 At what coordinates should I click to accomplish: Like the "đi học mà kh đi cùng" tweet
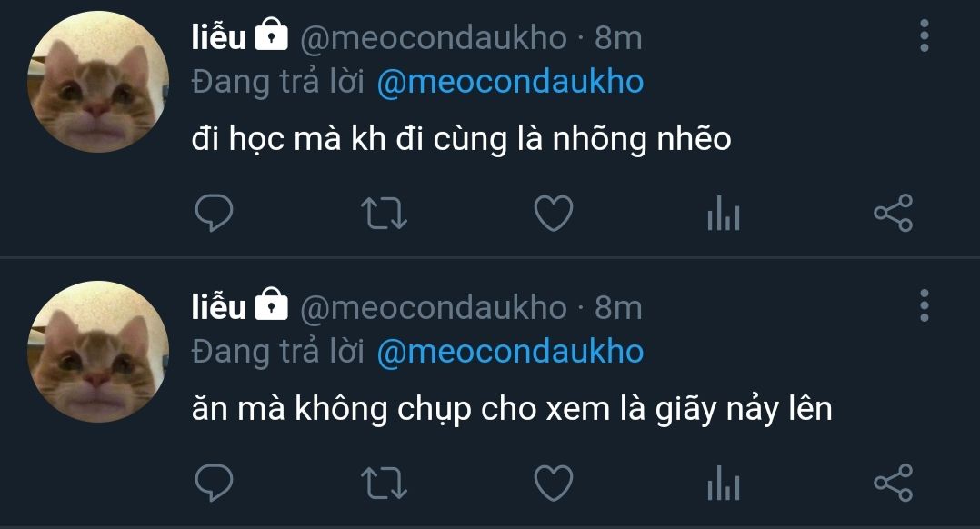click(x=554, y=213)
